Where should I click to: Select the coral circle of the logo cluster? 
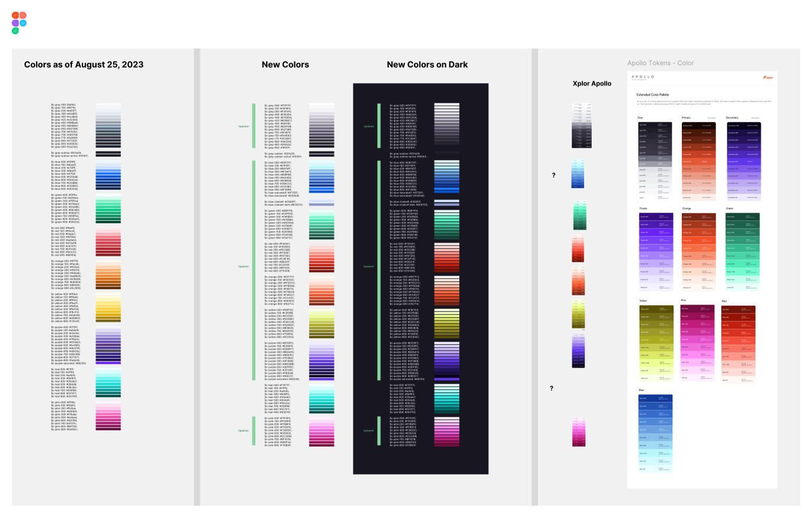[x=23, y=15]
